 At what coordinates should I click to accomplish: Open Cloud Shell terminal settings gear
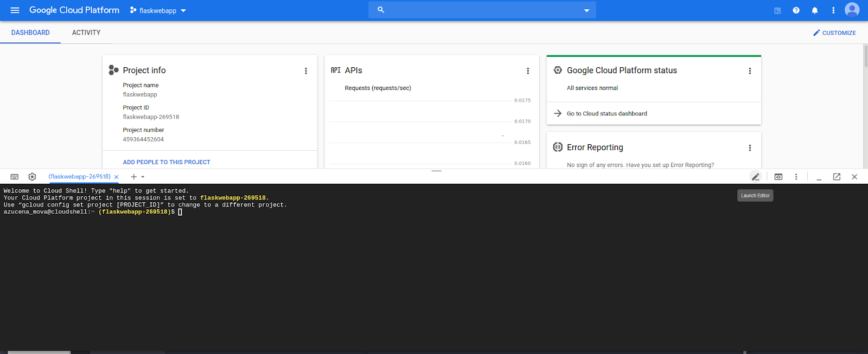(32, 177)
